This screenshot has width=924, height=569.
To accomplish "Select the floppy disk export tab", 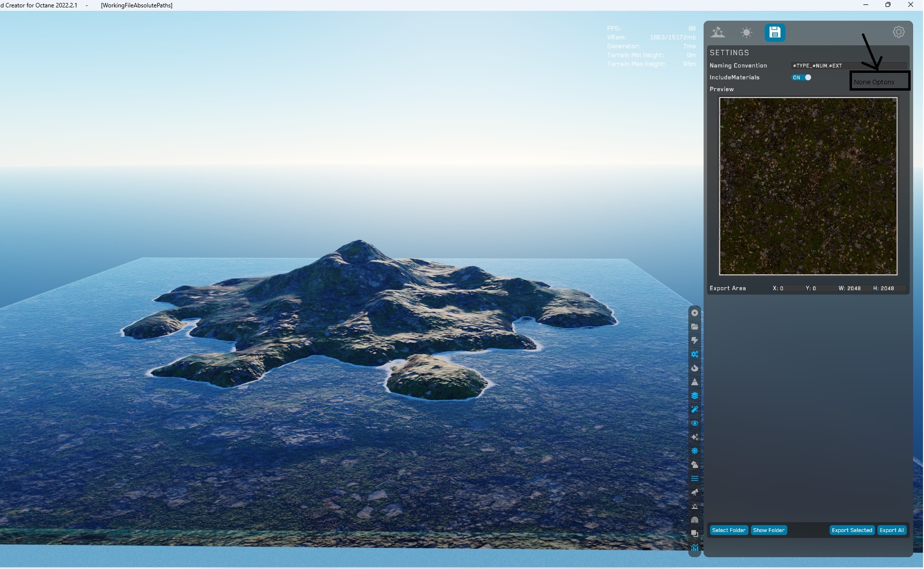I will click(775, 33).
